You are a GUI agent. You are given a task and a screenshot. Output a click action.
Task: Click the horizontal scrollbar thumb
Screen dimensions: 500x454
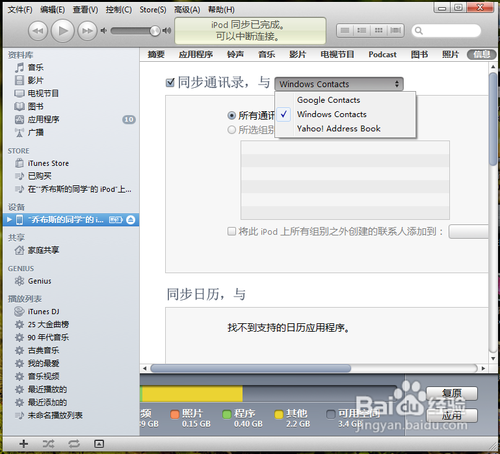click(251, 368)
